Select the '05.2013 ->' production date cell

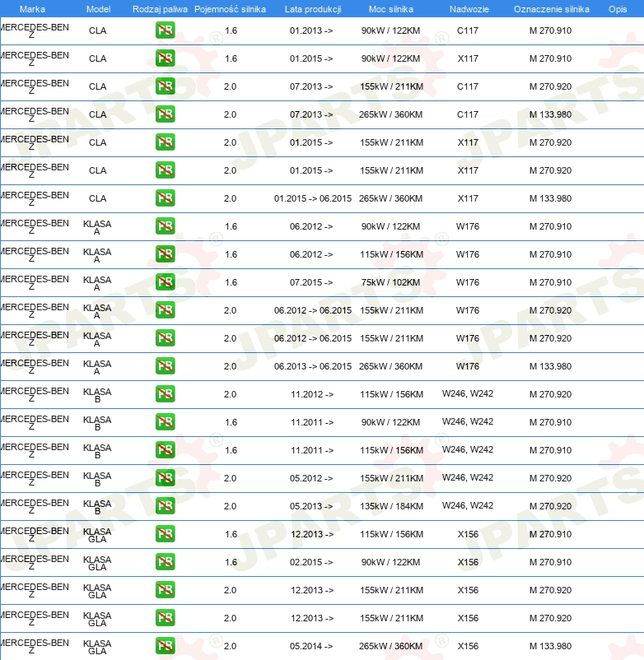click(311, 506)
